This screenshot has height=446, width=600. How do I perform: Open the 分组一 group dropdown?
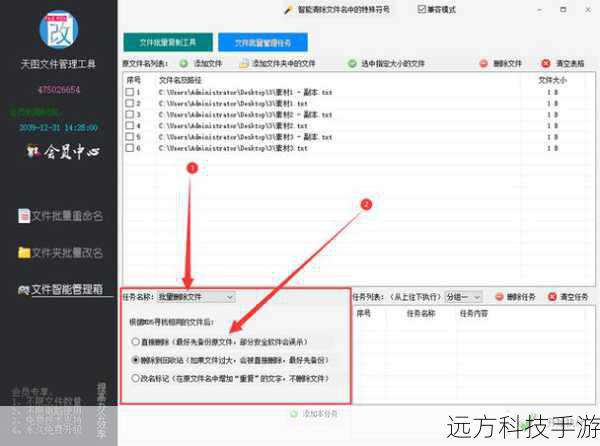pyautogui.click(x=463, y=297)
